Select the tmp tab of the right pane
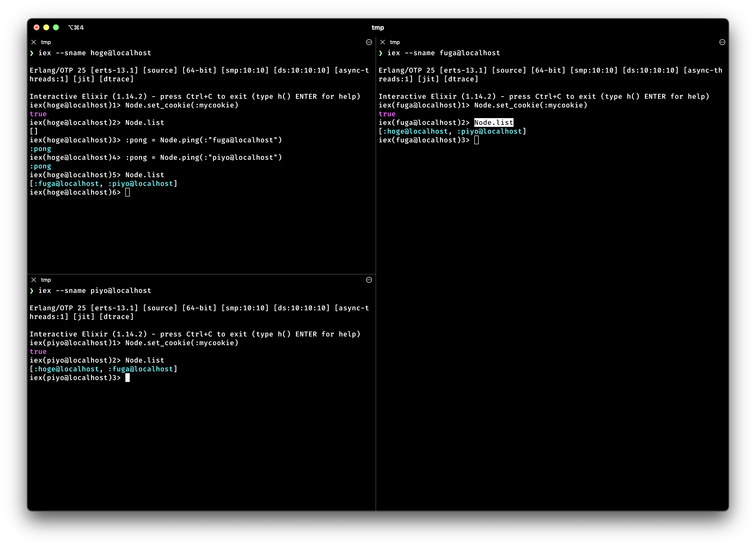This screenshot has height=547, width=756. (395, 42)
